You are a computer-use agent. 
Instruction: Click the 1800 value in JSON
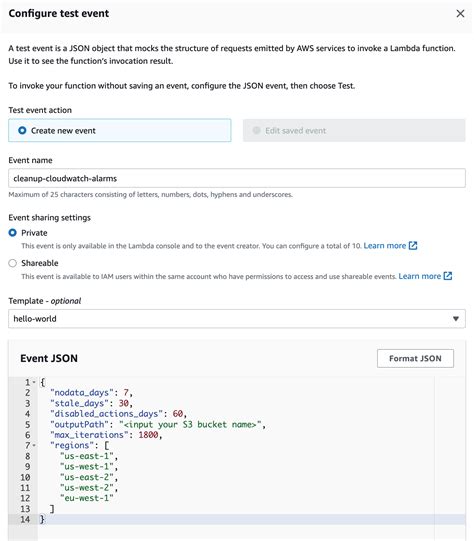[x=148, y=435]
